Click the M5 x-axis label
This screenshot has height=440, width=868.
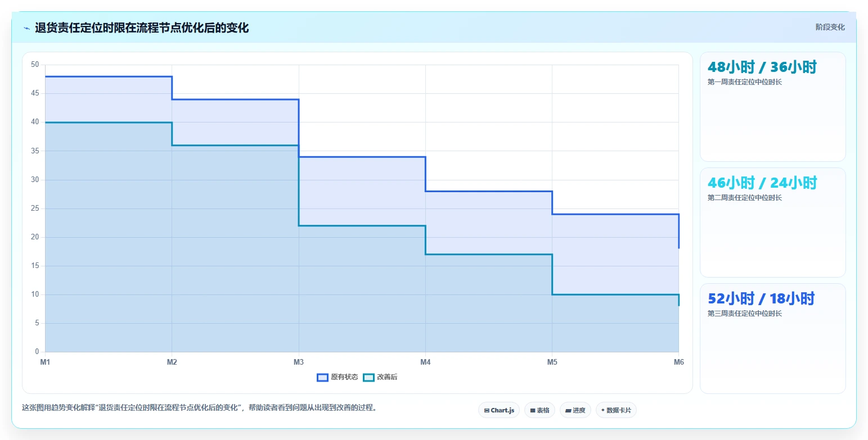[552, 362]
